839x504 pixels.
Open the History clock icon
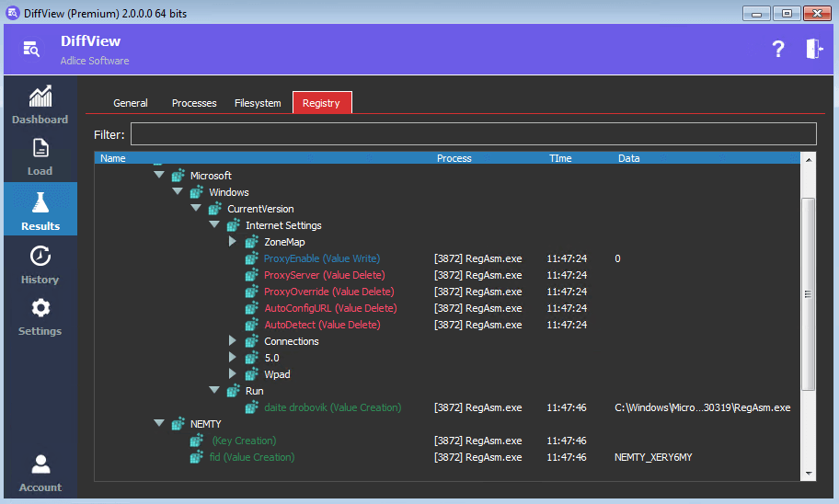(x=40, y=257)
